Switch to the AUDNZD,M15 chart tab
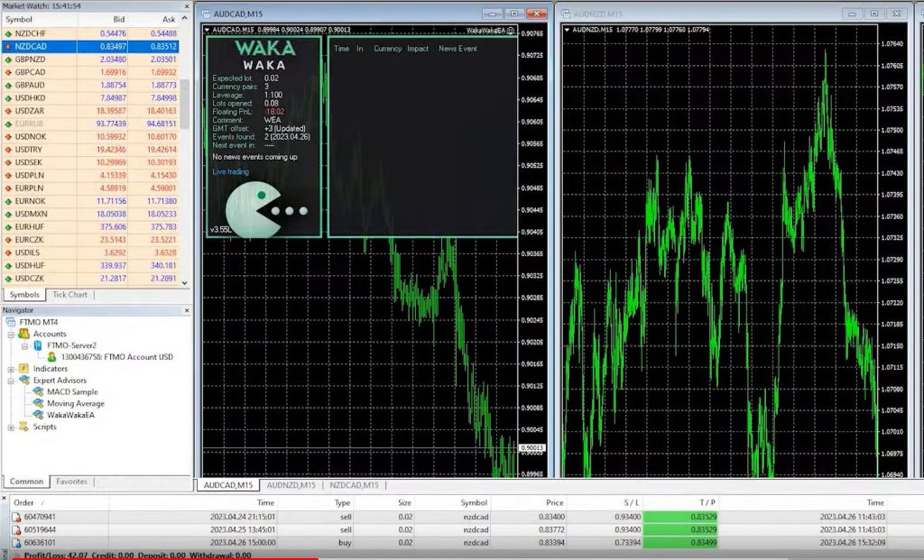 [291, 485]
